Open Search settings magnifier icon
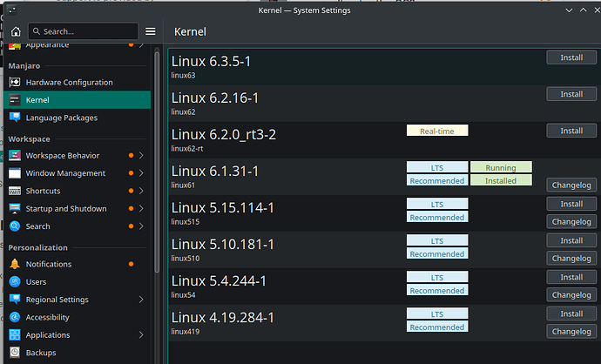Image resolution: width=601 pixels, height=364 pixels. (15, 226)
